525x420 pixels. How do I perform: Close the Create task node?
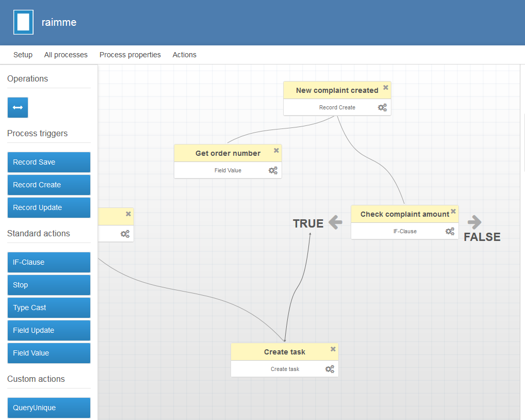pyautogui.click(x=333, y=349)
